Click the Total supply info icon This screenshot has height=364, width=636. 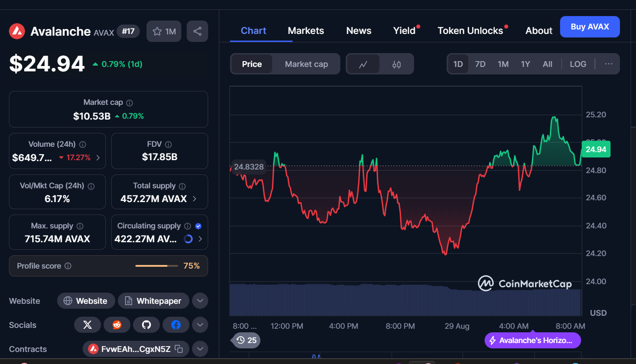[x=182, y=186]
